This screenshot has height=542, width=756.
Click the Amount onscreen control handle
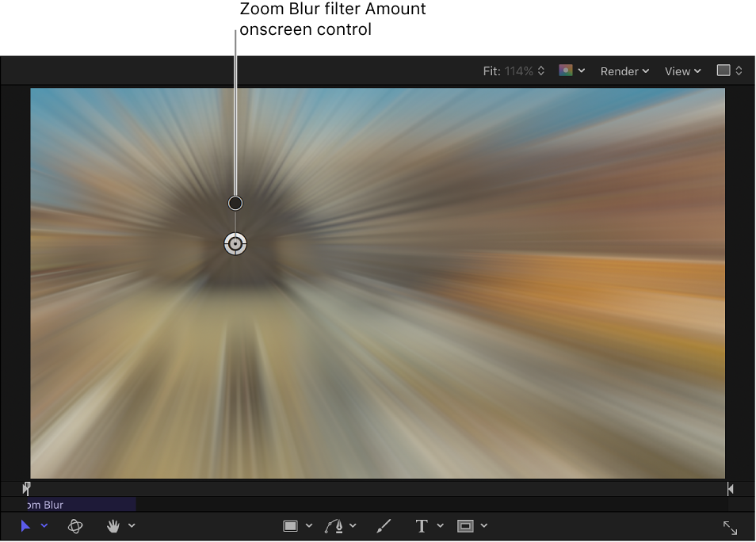tap(235, 203)
